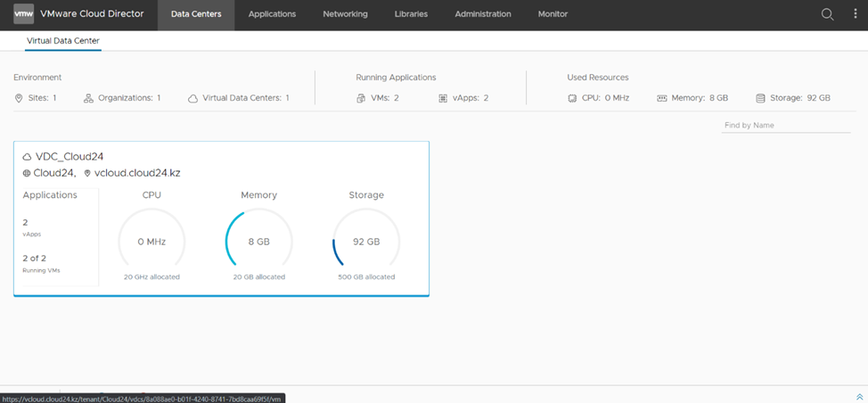868x403 pixels.
Task: Click the Storage 92 GB usage gauge
Action: [365, 242]
